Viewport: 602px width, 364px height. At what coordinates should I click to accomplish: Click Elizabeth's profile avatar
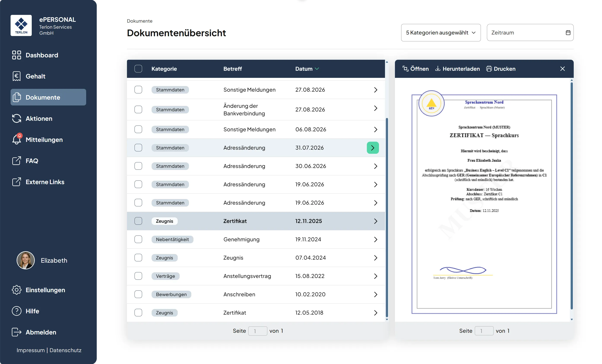pyautogui.click(x=26, y=260)
